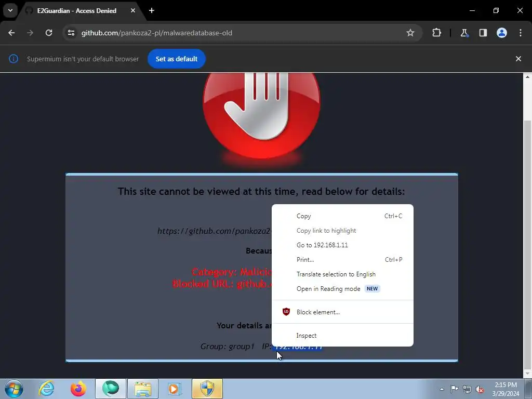Click the page's vertical scrollbar thumb
Screen dimensions: 532x399
[x=527, y=244]
